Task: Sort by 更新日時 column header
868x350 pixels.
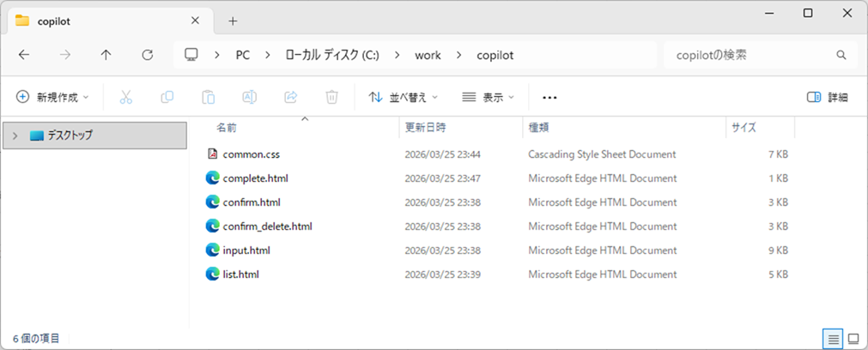Action: coord(425,128)
